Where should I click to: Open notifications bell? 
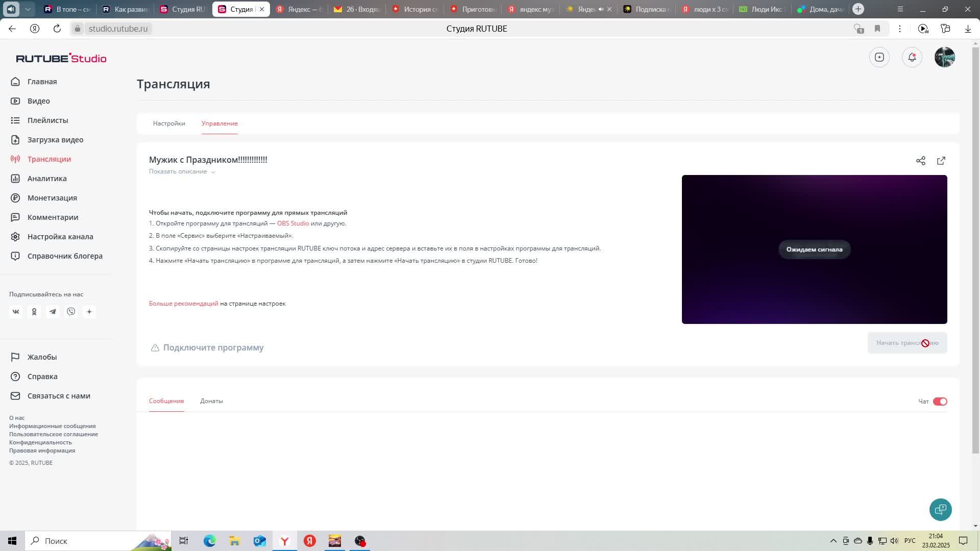pos(912,57)
